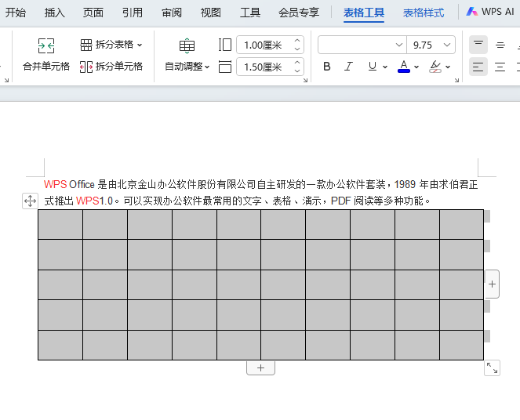
Task: Increase the 1.50厘米 width value
Action: point(297,63)
